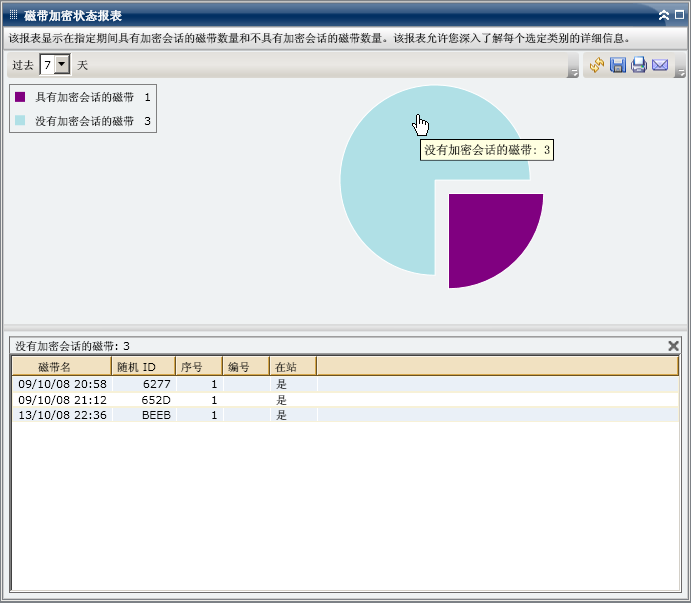Click the refresh report icon
This screenshot has height=603, width=691.
(597, 65)
